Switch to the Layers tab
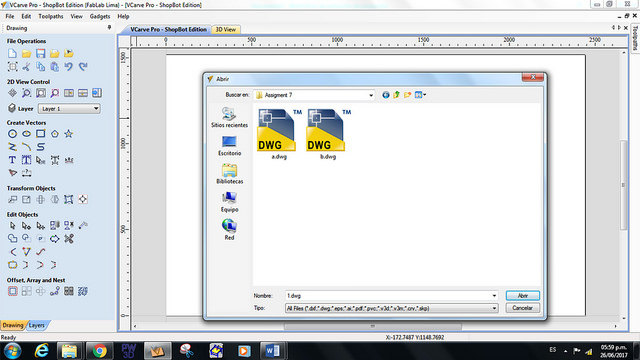 pos(37,325)
